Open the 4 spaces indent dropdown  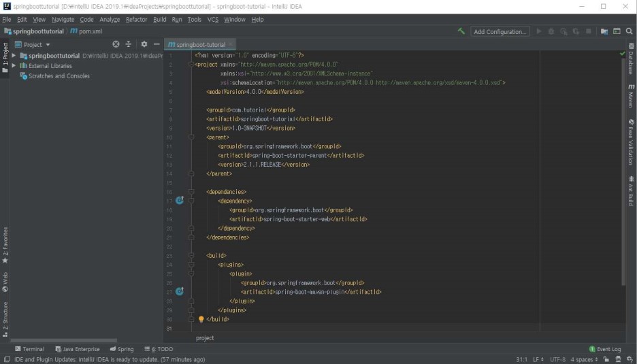[x=584, y=359]
